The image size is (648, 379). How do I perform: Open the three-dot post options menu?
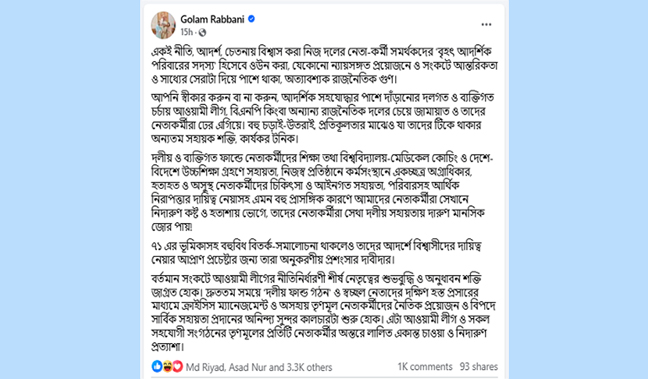click(x=486, y=24)
